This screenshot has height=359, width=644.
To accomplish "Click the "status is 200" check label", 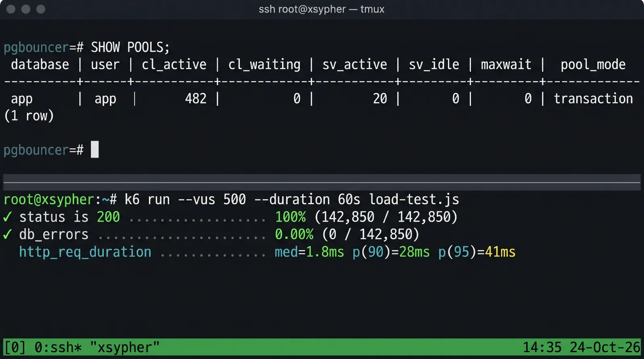I will point(70,217).
